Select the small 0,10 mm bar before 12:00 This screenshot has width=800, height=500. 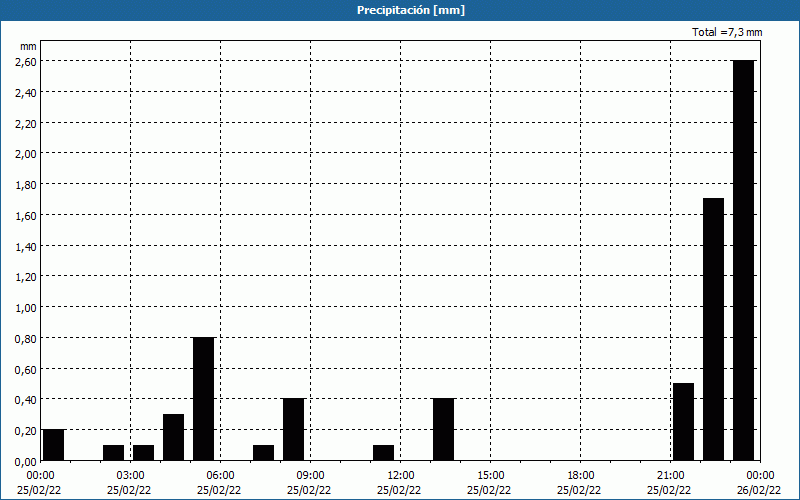click(384, 453)
